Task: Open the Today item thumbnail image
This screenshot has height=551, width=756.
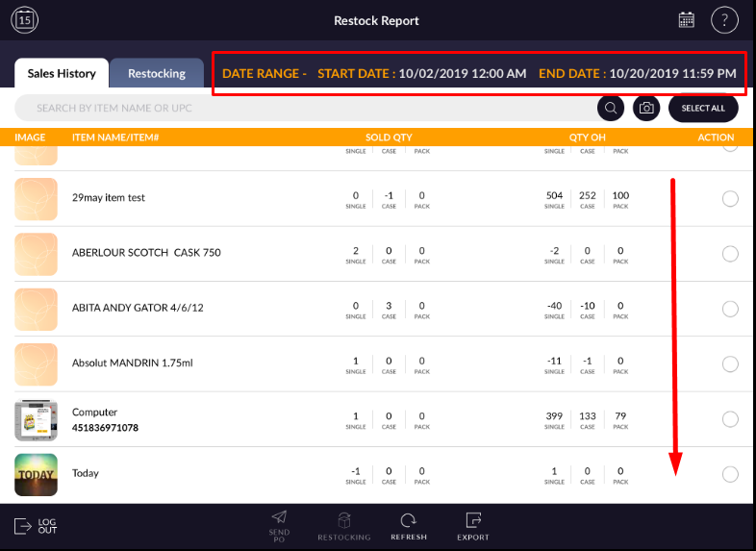Action: tap(37, 475)
